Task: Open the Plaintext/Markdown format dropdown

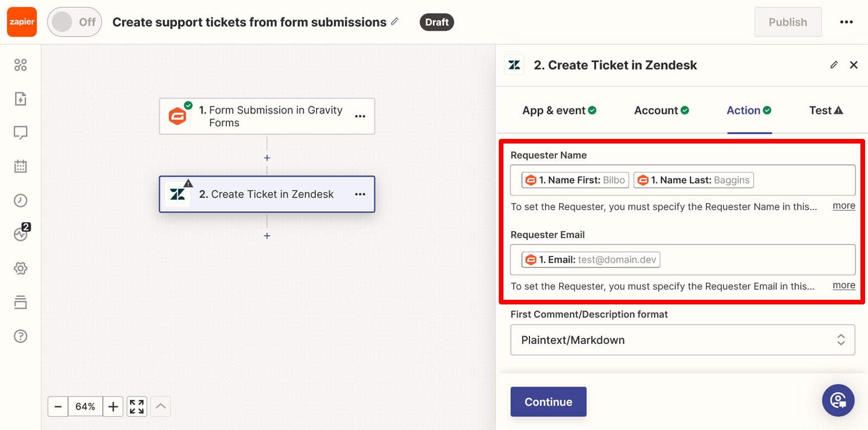Action: click(x=683, y=340)
